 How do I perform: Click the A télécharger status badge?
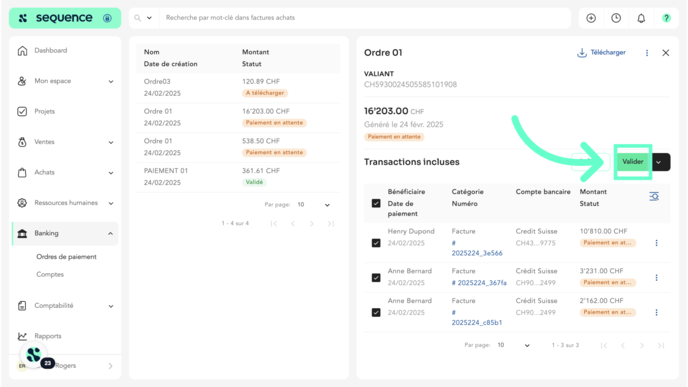(265, 93)
